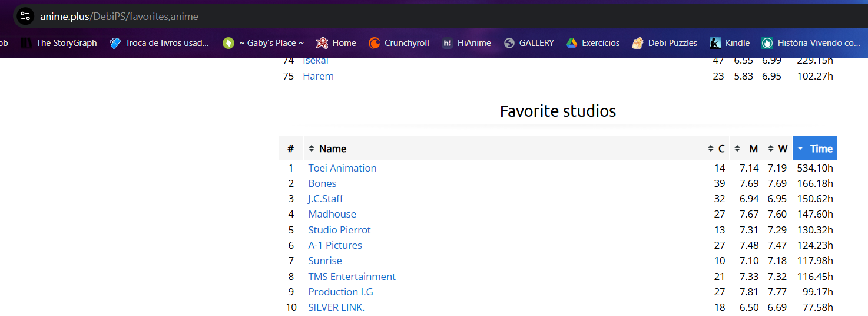The image size is (868, 316).
Task: Open the Harem genre link
Action: click(318, 76)
